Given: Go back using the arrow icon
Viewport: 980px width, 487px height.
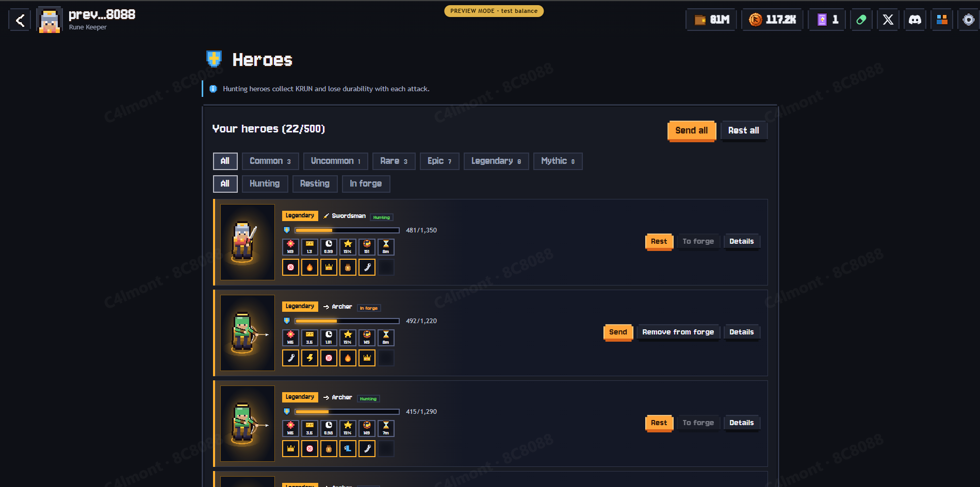Looking at the screenshot, I should coord(20,20).
